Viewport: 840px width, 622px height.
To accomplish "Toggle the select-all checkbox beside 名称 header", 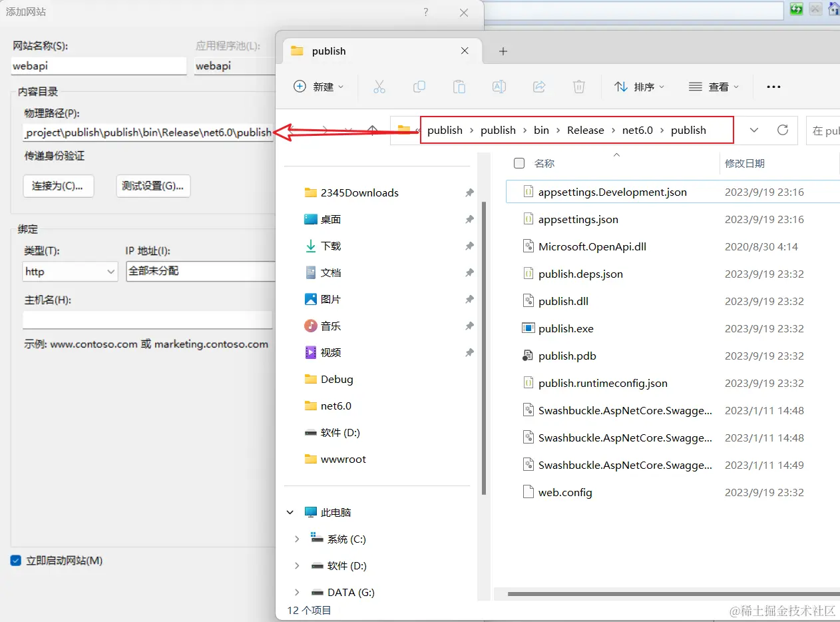I will click(x=519, y=163).
